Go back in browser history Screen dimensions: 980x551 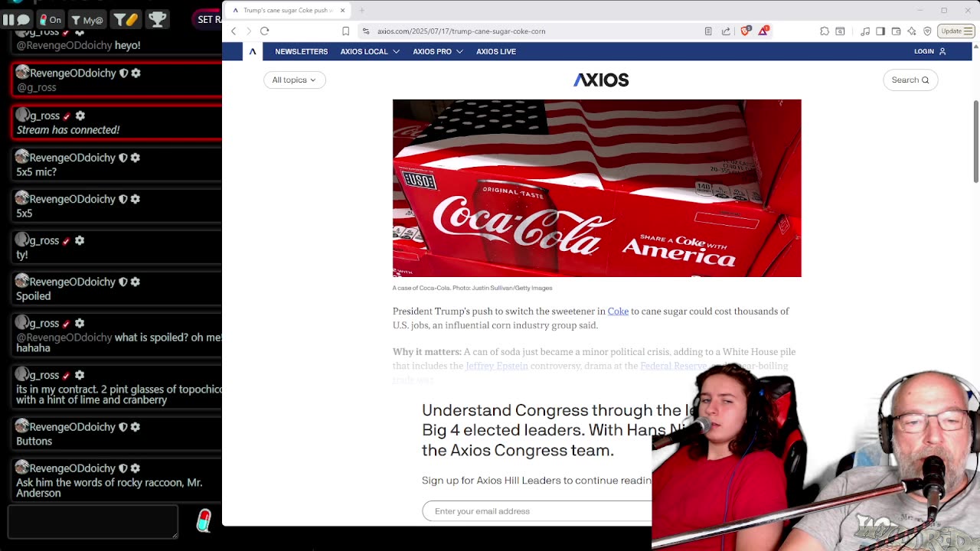pyautogui.click(x=234, y=31)
